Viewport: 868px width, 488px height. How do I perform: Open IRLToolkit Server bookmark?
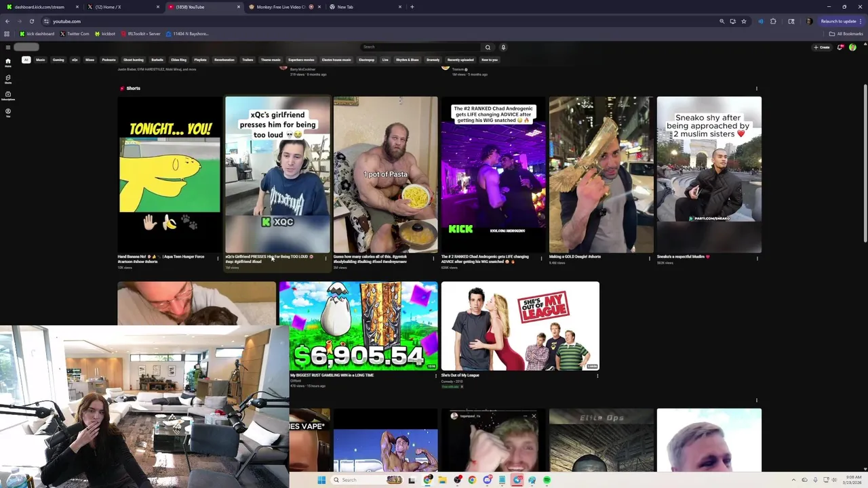(141, 34)
